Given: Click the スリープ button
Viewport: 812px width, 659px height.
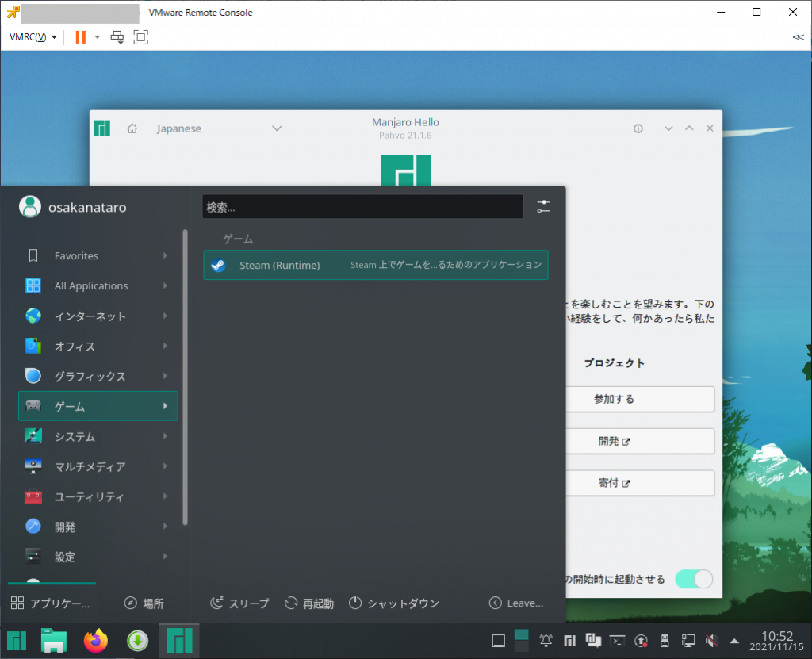Looking at the screenshot, I should (239, 603).
